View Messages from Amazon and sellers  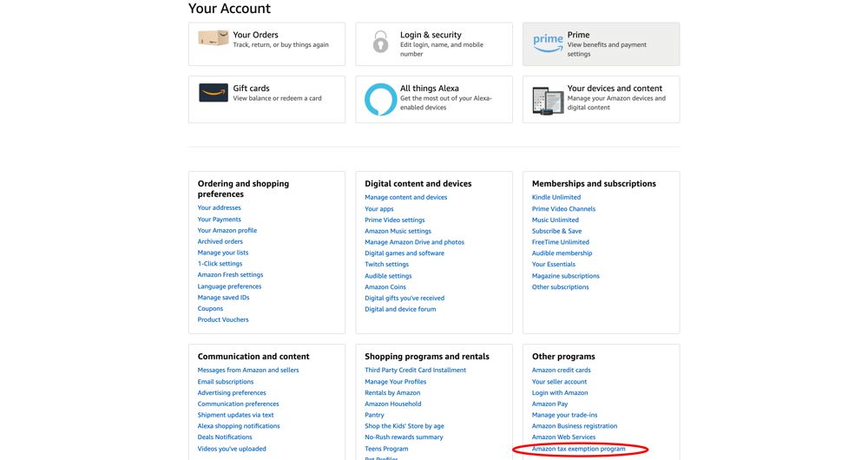tap(247, 371)
